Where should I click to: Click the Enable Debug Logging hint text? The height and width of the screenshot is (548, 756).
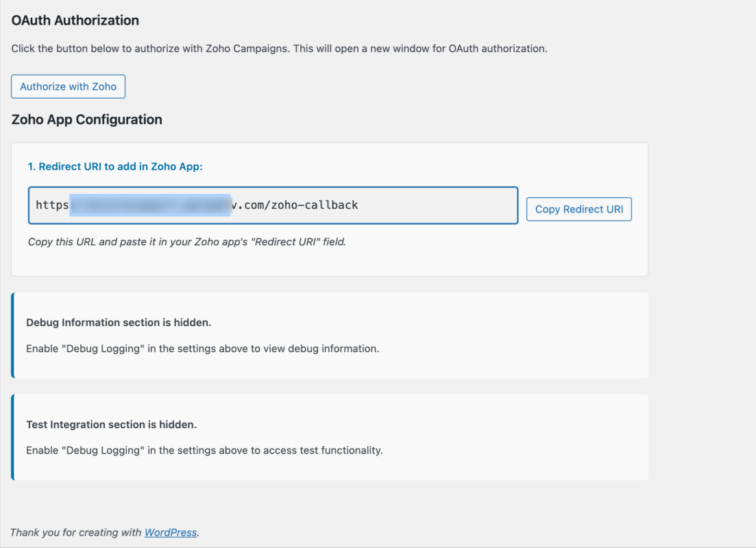click(204, 348)
